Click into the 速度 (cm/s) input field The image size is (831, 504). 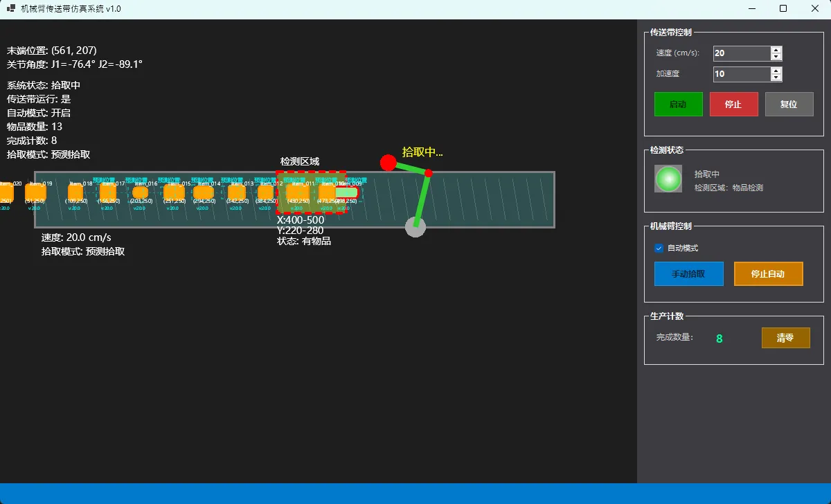(x=741, y=53)
